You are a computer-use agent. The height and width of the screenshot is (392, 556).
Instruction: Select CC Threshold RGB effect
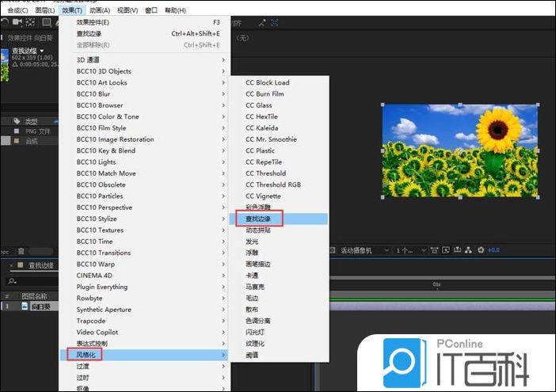coord(280,185)
